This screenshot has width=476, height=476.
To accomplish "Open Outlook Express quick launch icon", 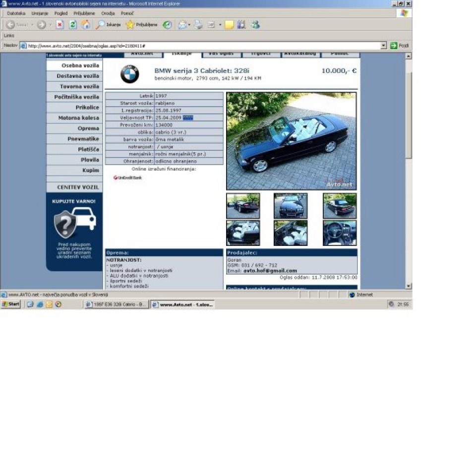I will coord(49,304).
